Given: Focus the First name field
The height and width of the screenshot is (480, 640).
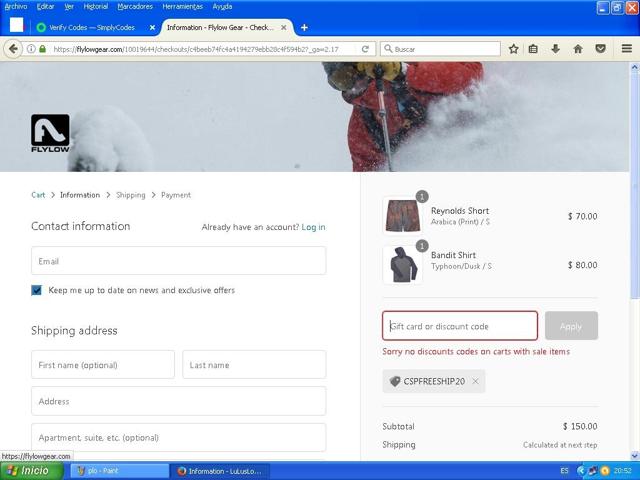Looking at the screenshot, I should tap(103, 364).
